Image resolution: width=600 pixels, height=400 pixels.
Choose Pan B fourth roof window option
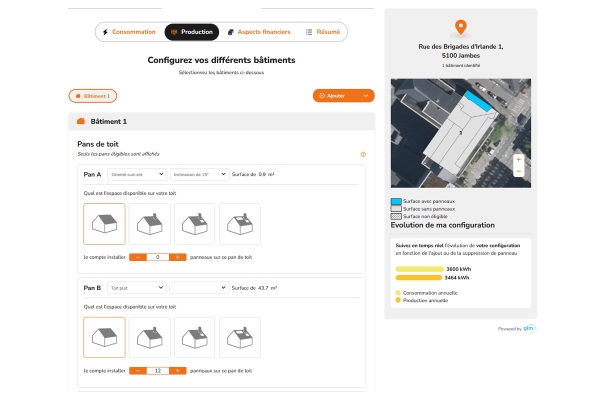point(240,337)
